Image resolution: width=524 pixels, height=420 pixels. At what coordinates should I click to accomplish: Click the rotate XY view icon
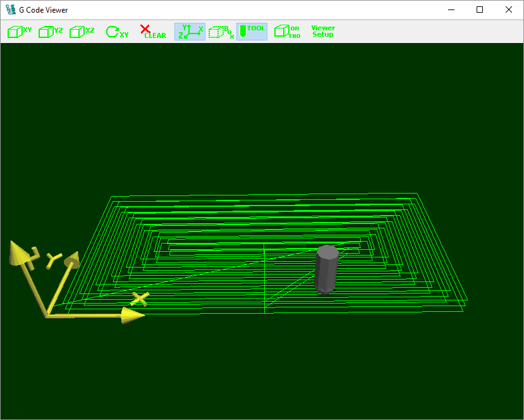117,32
